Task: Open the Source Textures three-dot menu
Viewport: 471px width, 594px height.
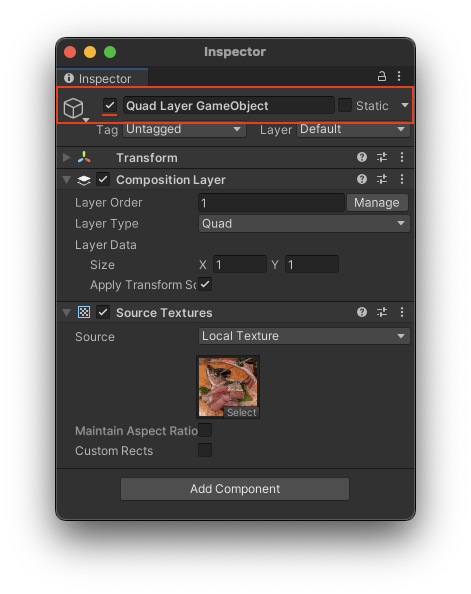Action: tap(402, 312)
